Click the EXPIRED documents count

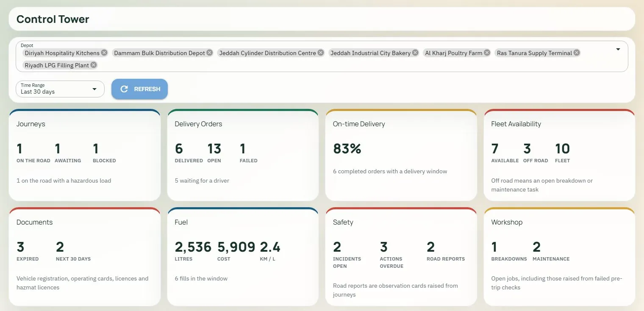(x=20, y=247)
